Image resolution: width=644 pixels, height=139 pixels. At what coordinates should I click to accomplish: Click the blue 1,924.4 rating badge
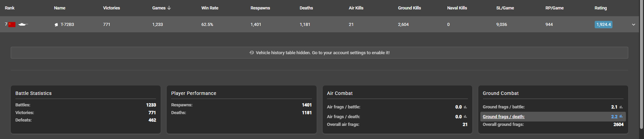pyautogui.click(x=603, y=25)
